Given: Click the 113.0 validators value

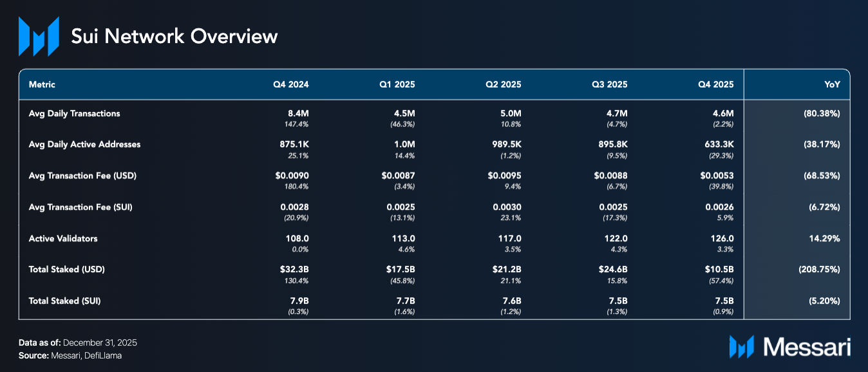Looking at the screenshot, I should pos(403,238).
